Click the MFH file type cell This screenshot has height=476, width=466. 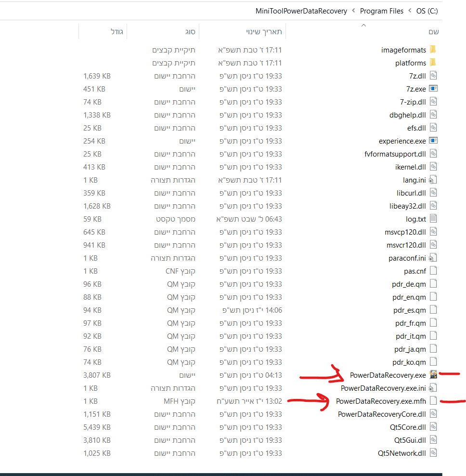pyautogui.click(x=179, y=401)
